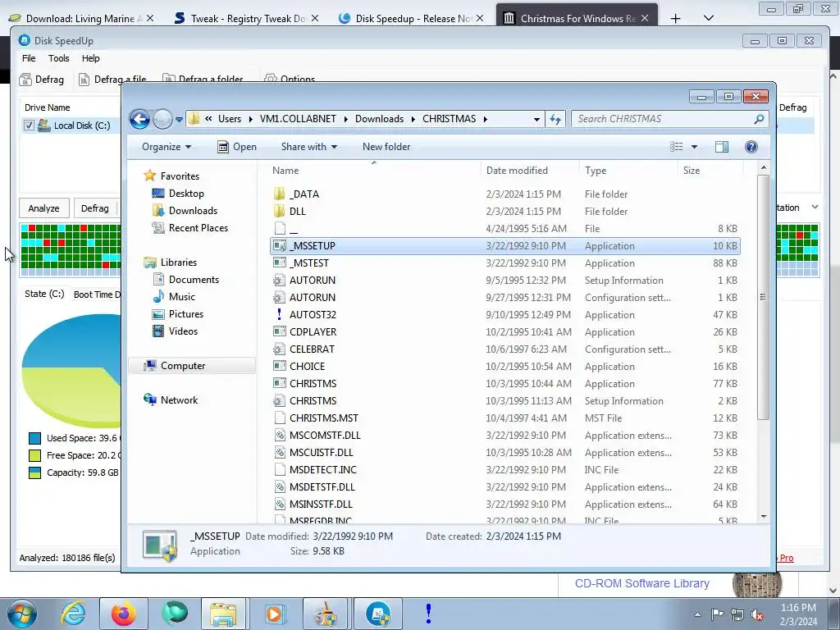
Task: Expand subfolders arrow after Downloads
Action: point(413,119)
